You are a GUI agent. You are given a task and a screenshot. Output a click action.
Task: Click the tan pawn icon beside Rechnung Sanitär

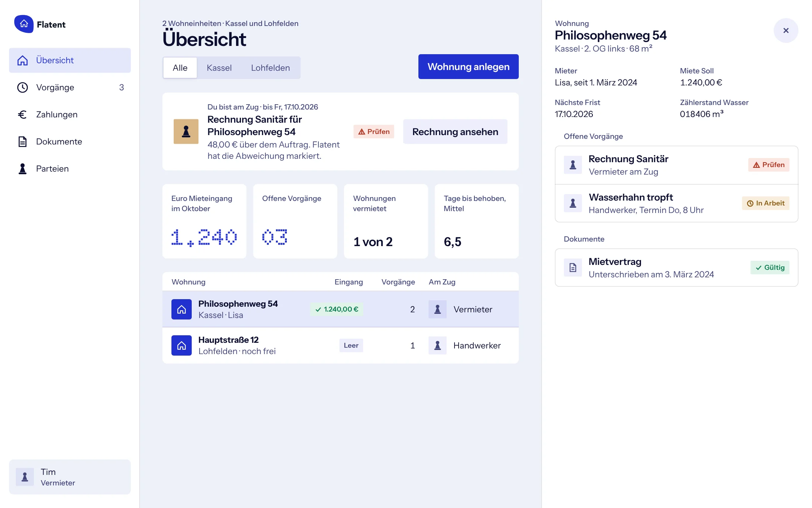click(186, 131)
